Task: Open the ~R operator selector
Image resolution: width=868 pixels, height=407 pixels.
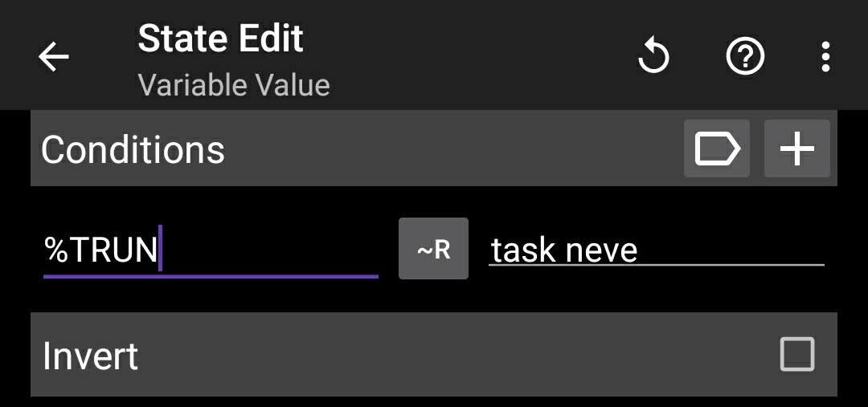Action: click(x=433, y=248)
